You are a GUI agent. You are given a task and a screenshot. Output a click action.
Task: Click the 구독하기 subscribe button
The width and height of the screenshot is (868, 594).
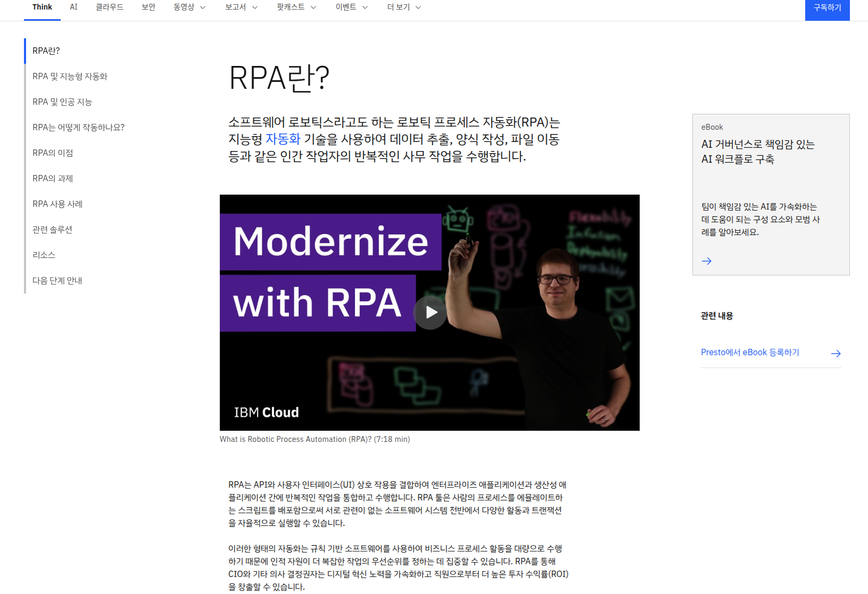click(x=827, y=10)
